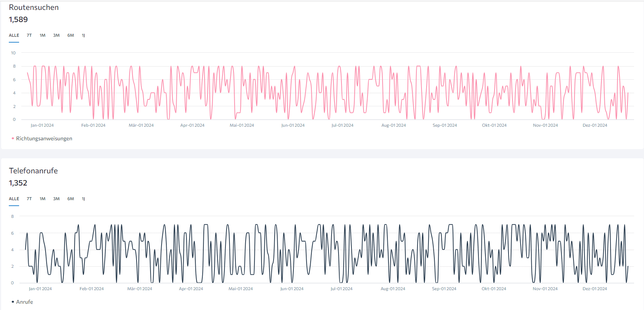Click Dez-01 2024 label on Routensuchen axis
This screenshot has width=644, height=310.
coord(595,125)
